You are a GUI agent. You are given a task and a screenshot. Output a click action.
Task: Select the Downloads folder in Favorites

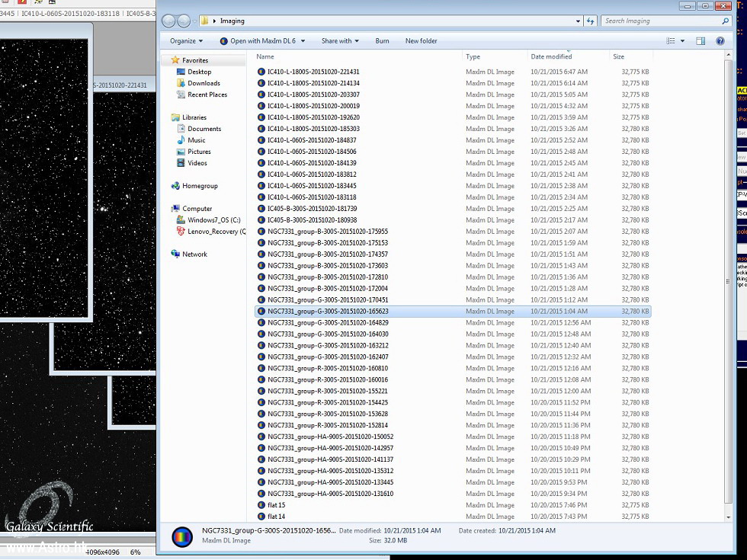(x=204, y=83)
